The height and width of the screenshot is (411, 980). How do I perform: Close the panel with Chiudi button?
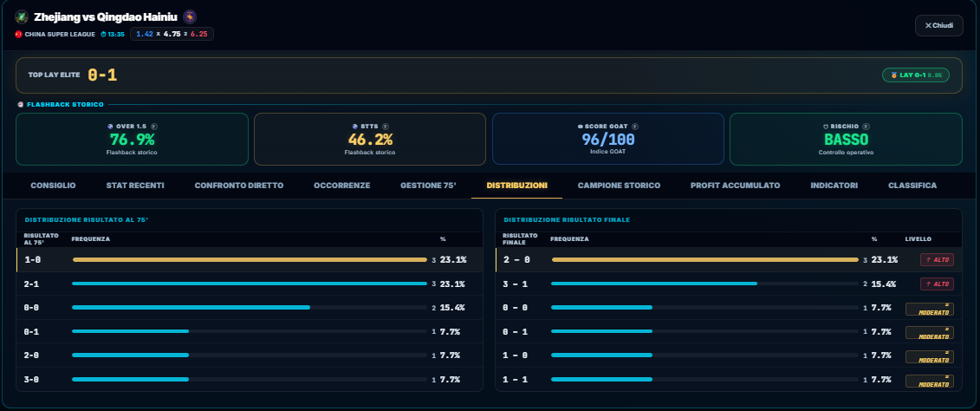point(938,26)
